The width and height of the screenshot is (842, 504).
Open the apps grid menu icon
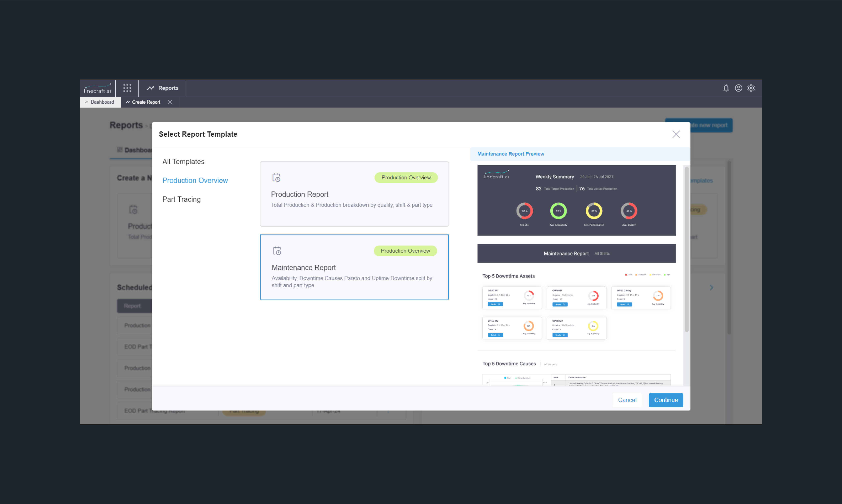coord(127,88)
